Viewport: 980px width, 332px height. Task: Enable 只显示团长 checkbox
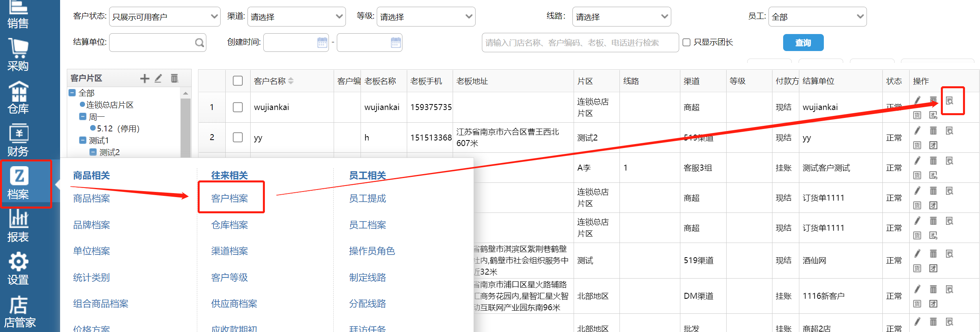point(687,42)
